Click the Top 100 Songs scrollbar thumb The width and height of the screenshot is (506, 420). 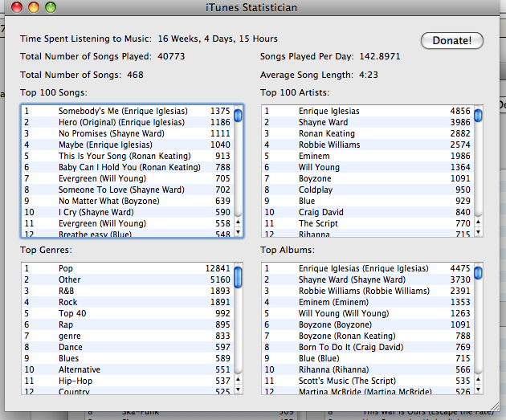(x=239, y=116)
